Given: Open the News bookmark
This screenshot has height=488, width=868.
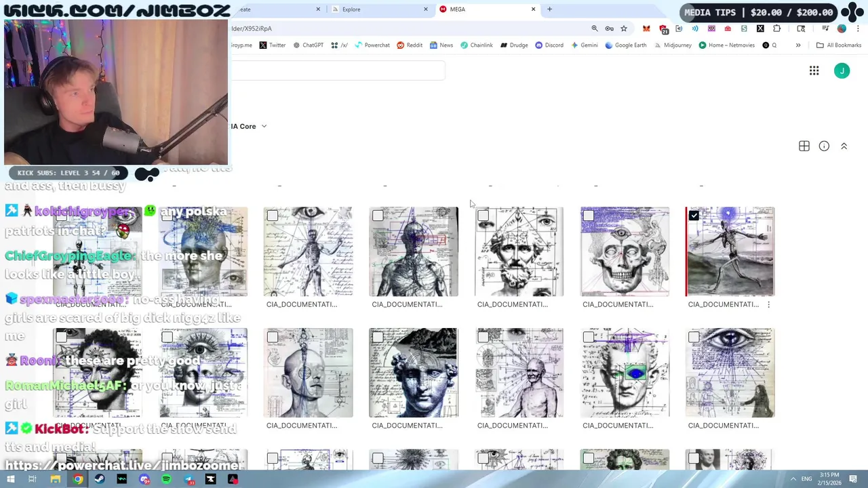Looking at the screenshot, I should coord(441,45).
